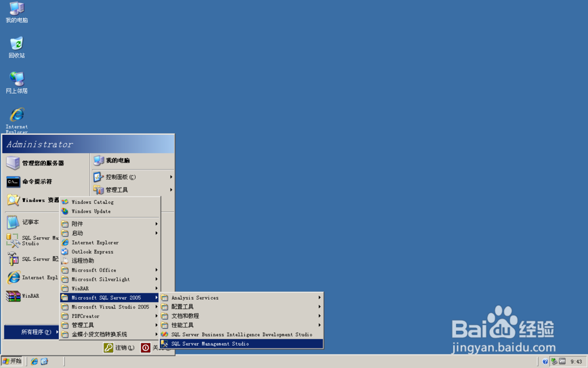Open the My Computer desktop icon
588x368 pixels.
pos(16,12)
